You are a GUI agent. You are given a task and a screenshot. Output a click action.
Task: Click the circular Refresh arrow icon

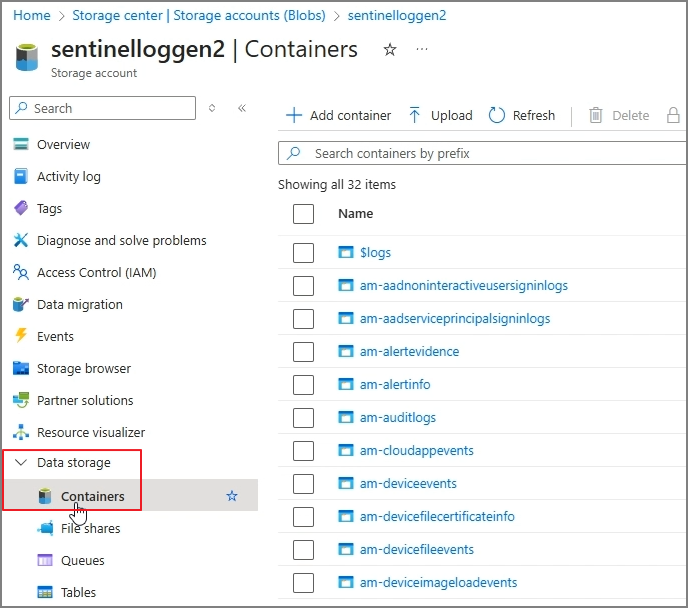(497, 115)
